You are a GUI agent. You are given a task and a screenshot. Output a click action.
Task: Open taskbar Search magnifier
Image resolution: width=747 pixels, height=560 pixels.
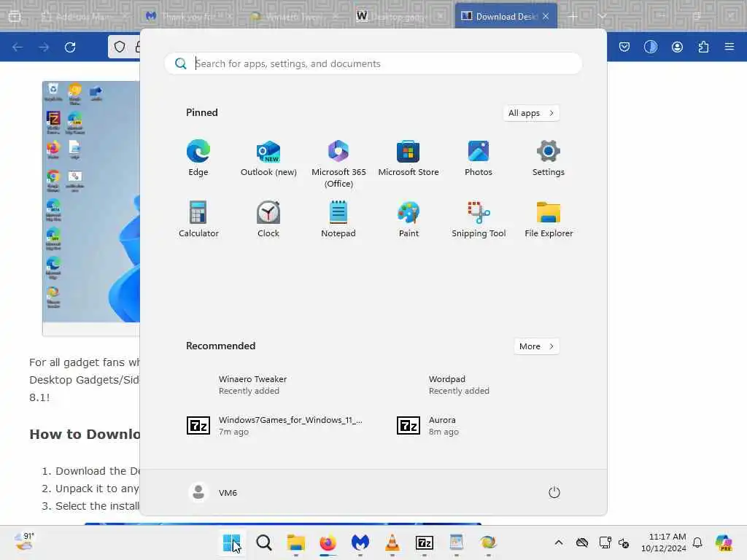pos(264,542)
